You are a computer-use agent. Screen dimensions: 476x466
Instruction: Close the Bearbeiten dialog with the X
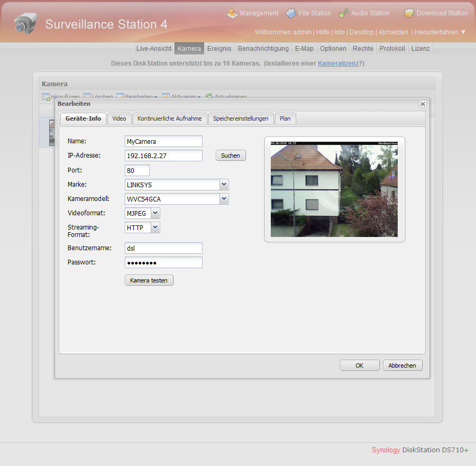click(423, 104)
